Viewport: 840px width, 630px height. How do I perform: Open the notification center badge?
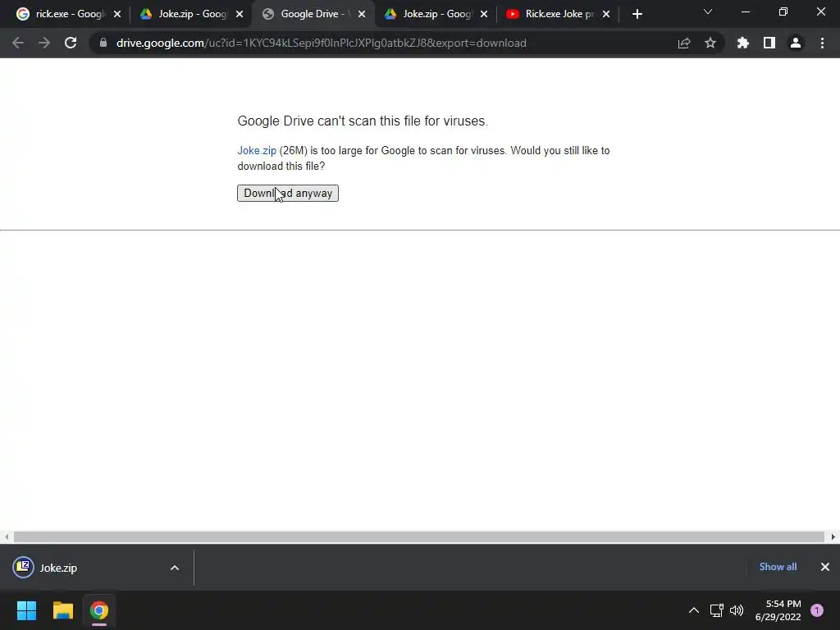click(817, 610)
